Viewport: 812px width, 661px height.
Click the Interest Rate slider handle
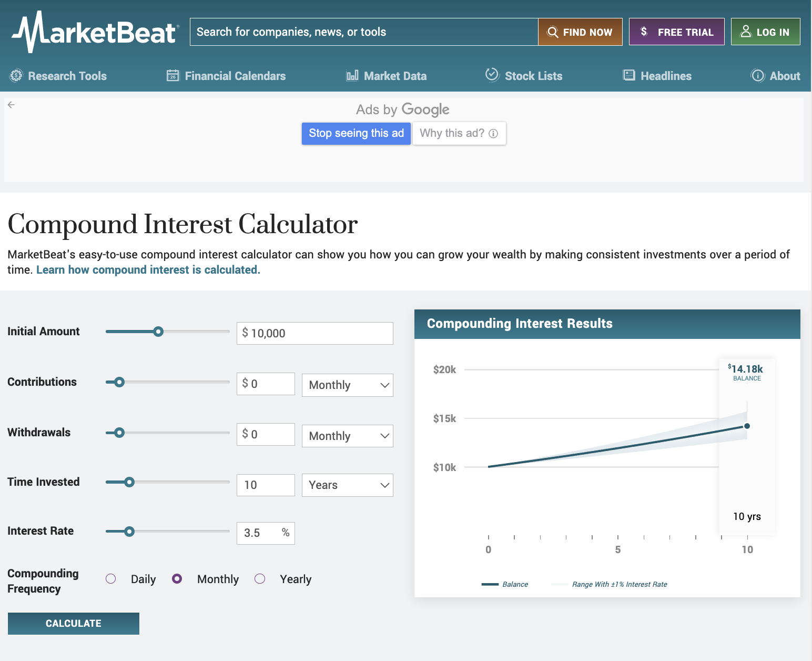(x=129, y=532)
